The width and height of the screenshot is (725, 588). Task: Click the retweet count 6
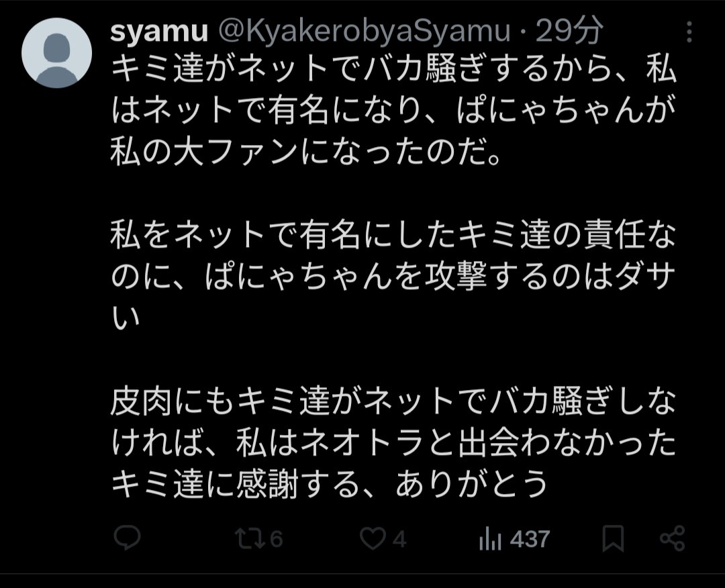(276, 539)
